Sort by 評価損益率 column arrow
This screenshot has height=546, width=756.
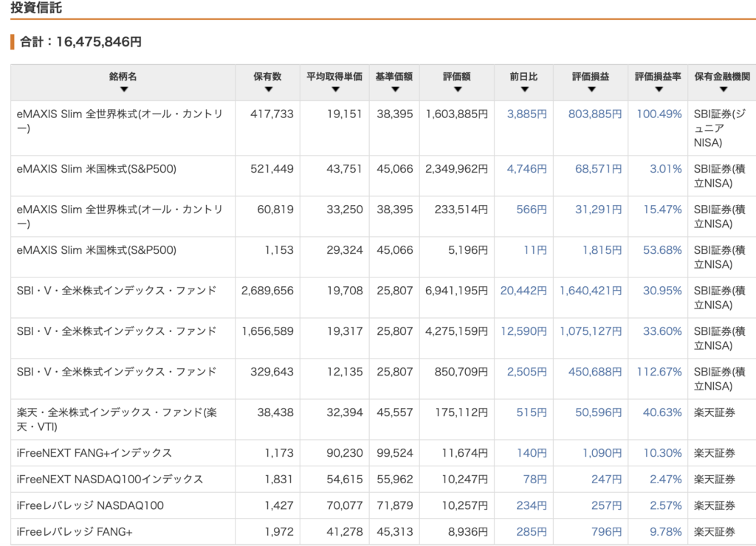click(x=659, y=89)
